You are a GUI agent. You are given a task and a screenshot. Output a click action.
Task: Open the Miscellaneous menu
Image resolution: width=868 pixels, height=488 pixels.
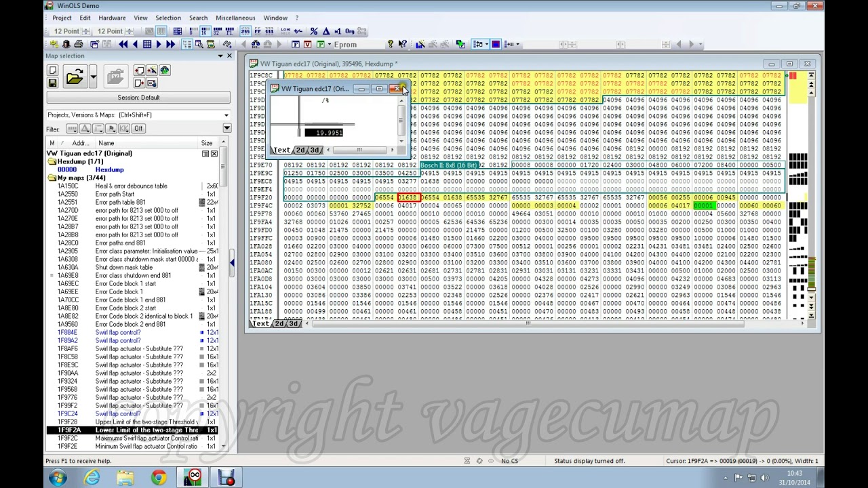235,18
